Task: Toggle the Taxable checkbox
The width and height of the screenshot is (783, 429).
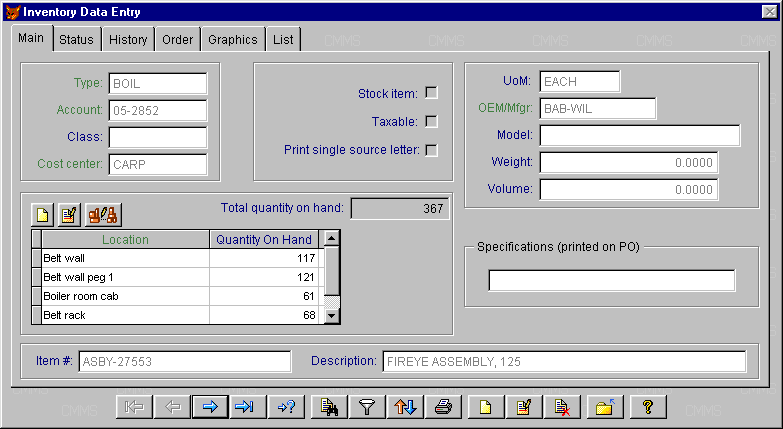Action: 432,122
